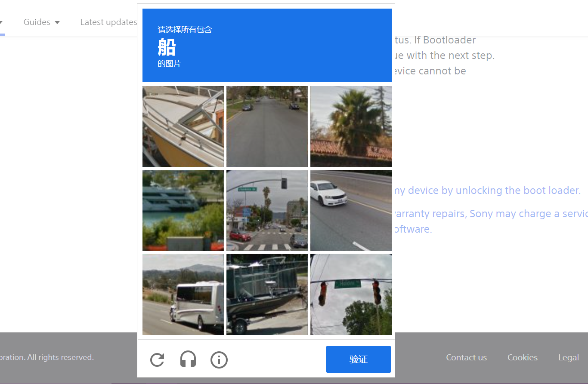Select the tile with palm tree and roof
Screen dimensions: 588x384
(351, 126)
